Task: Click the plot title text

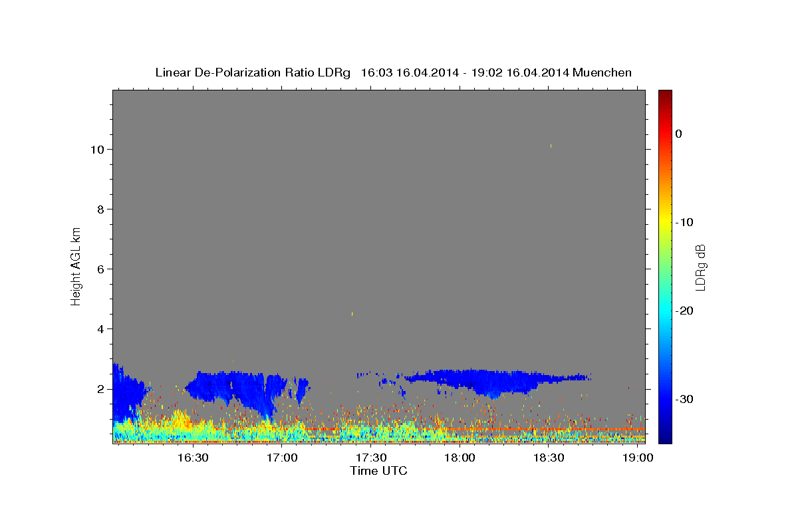Action: (x=393, y=72)
